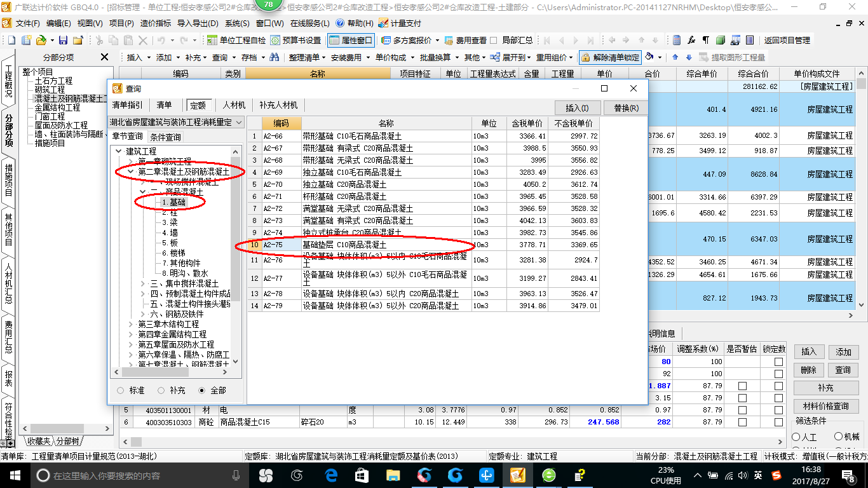The width and height of the screenshot is (868, 488).
Task: Open the 导入导出(D) menu
Action: pos(199,23)
